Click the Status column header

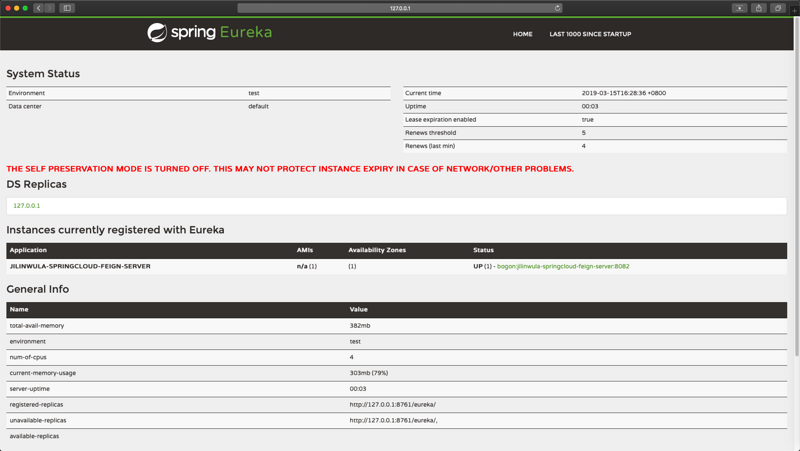pos(483,250)
